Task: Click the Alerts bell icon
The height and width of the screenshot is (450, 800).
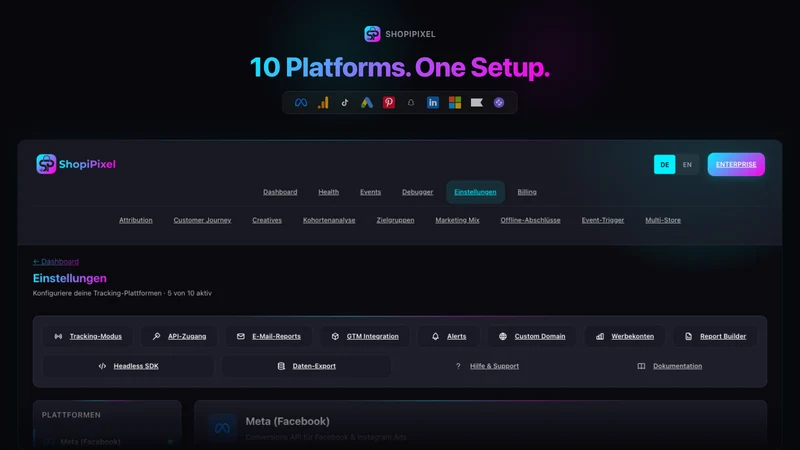Action: [435, 336]
